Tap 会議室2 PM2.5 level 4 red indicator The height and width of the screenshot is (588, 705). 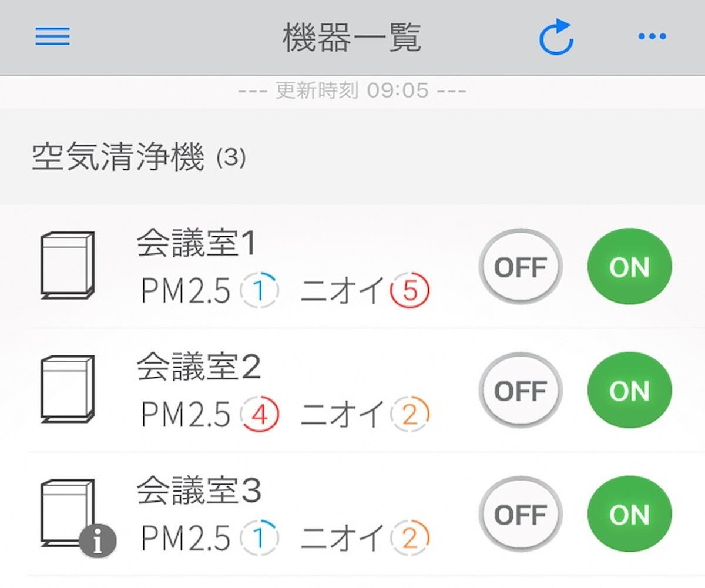259,414
